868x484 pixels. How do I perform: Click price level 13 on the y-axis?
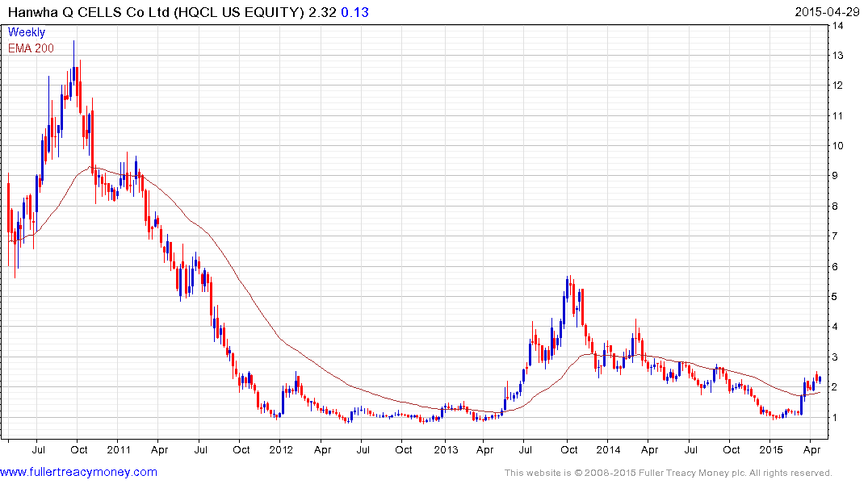[837, 56]
